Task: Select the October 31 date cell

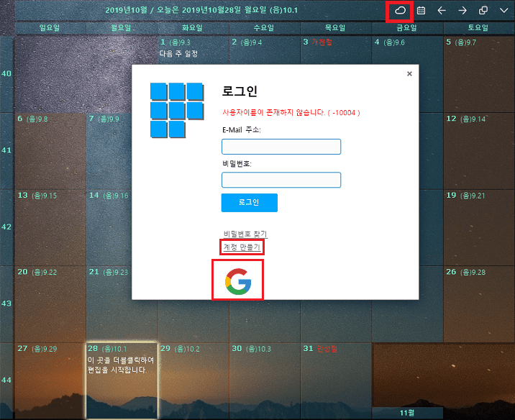Action: tap(336, 380)
